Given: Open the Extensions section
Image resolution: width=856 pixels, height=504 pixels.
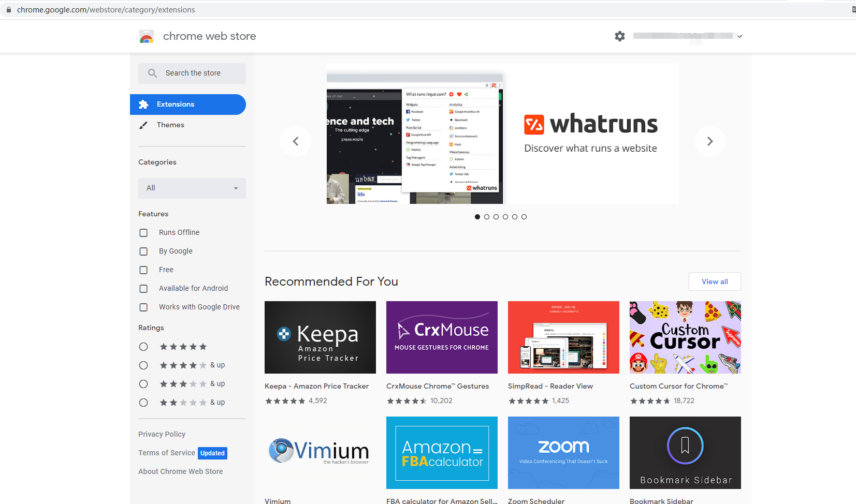Looking at the screenshot, I should (188, 105).
